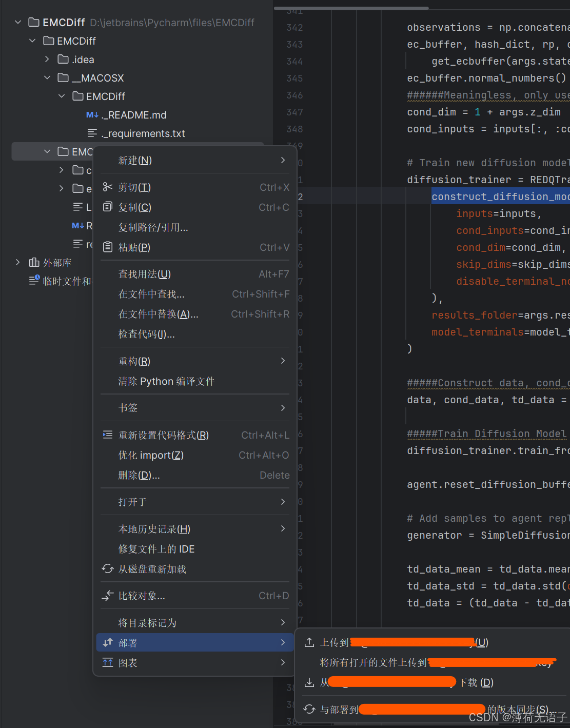Click the Paste clipboard icon
The height and width of the screenshot is (728, 570).
108,247
